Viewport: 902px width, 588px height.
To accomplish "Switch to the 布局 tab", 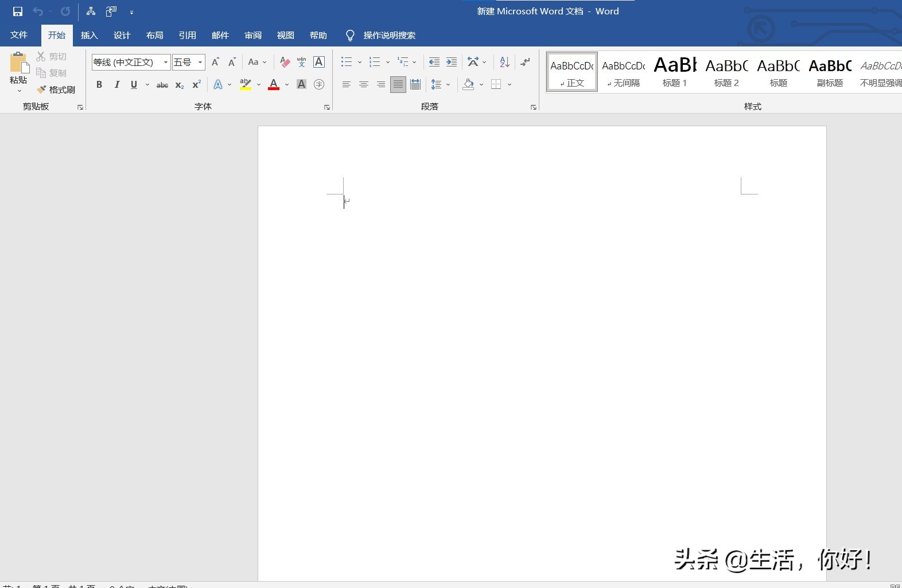I will click(155, 36).
